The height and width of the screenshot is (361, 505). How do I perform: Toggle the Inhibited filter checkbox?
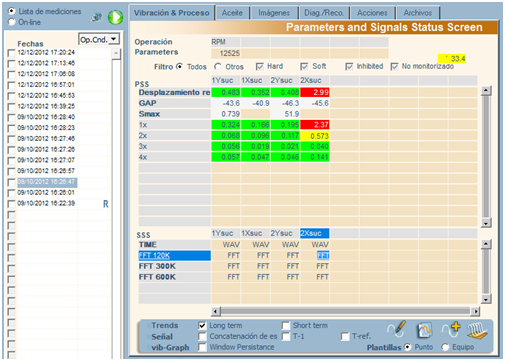click(349, 67)
